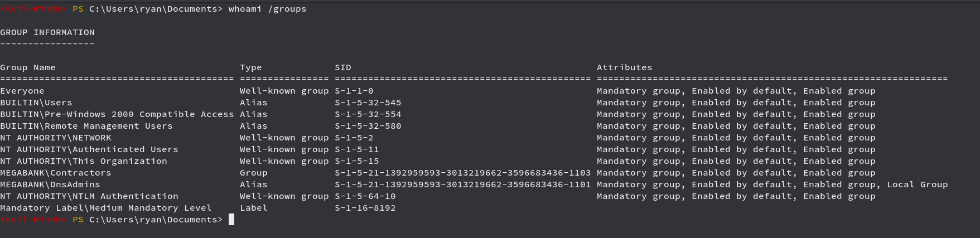
Task: Select the GROUP INFORMATION heading
Action: pos(47,32)
